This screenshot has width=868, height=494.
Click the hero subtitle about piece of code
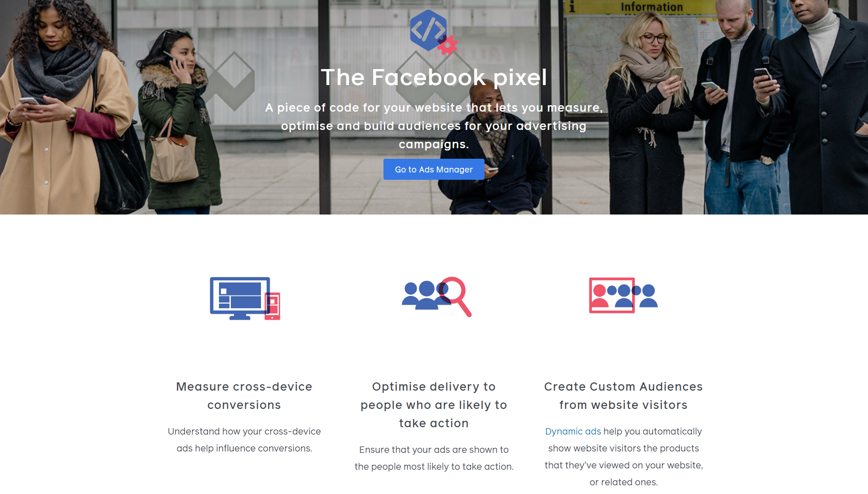434,126
